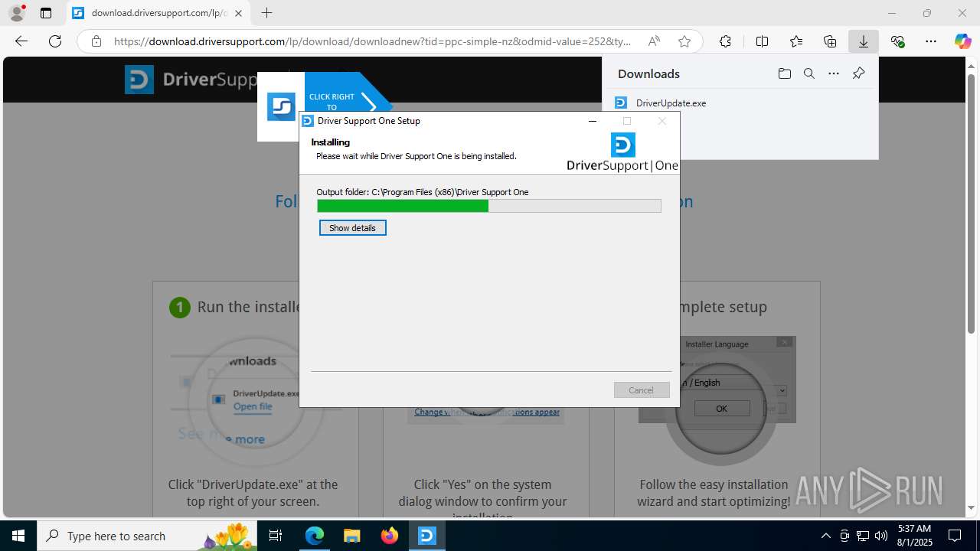This screenshot has height=551, width=980.
Task: Refresh the current page
Action: tap(55, 41)
